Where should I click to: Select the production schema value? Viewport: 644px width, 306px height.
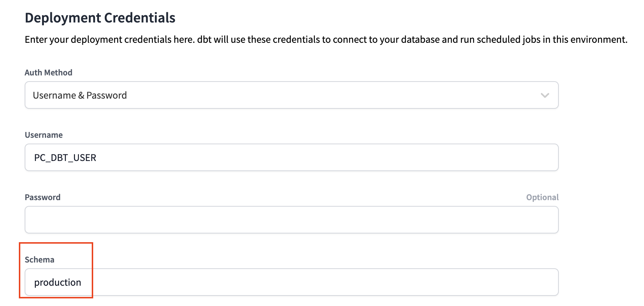point(58,282)
